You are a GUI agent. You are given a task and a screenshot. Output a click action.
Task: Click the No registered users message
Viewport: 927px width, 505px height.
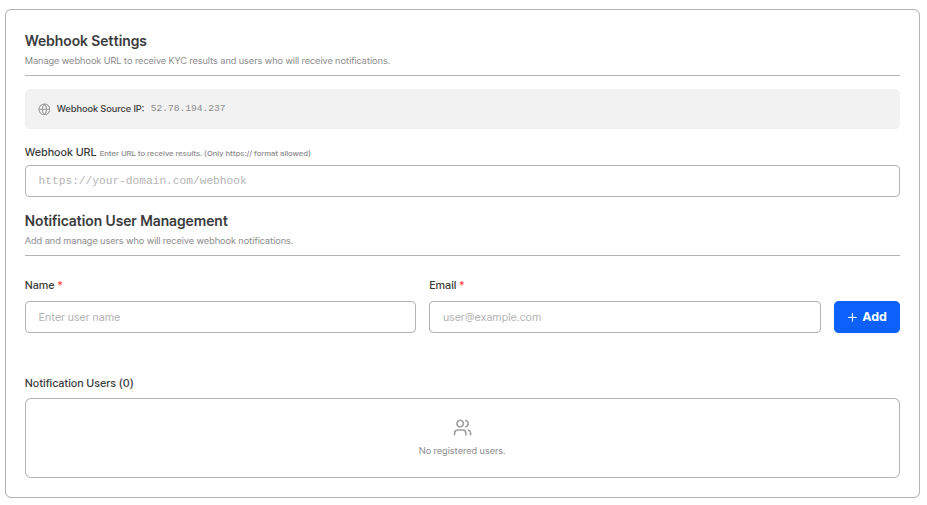[x=462, y=451]
